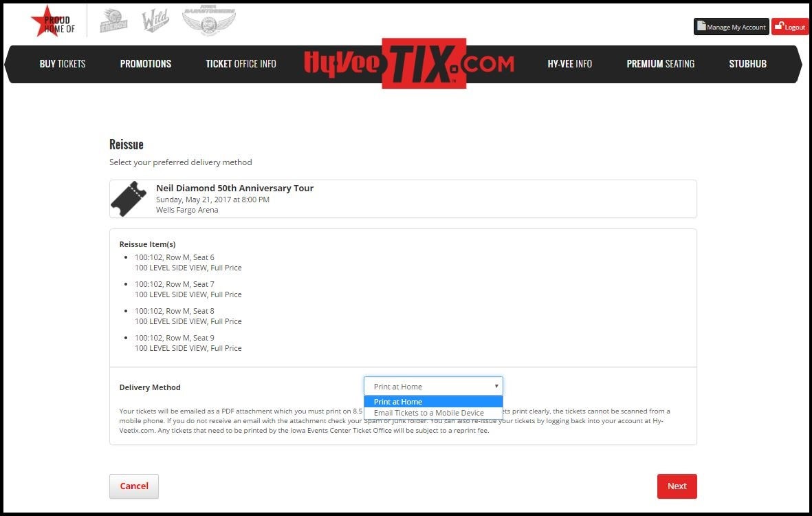
Task: Select the Row M, Seat 8 item
Action: (x=188, y=316)
